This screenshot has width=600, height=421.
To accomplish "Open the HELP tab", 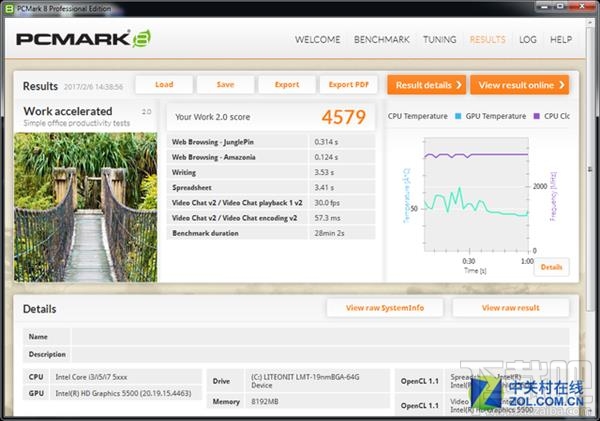I will click(x=561, y=39).
